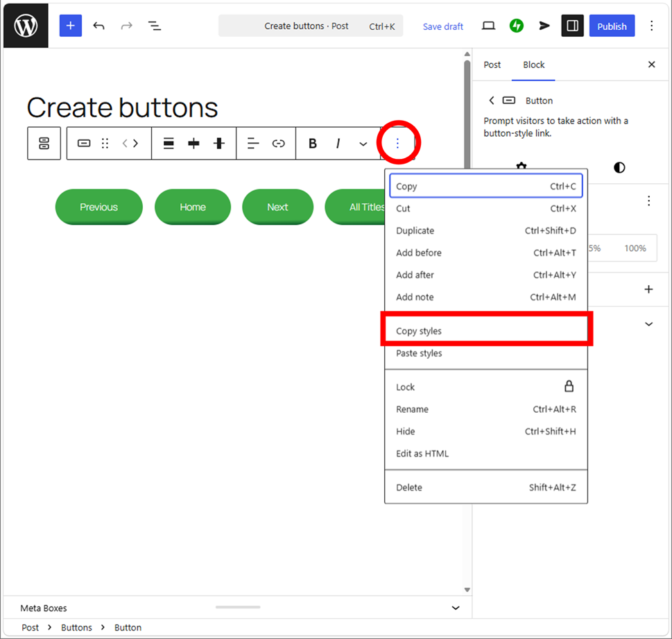
Task: Open the command palette document bar
Action: (x=311, y=26)
